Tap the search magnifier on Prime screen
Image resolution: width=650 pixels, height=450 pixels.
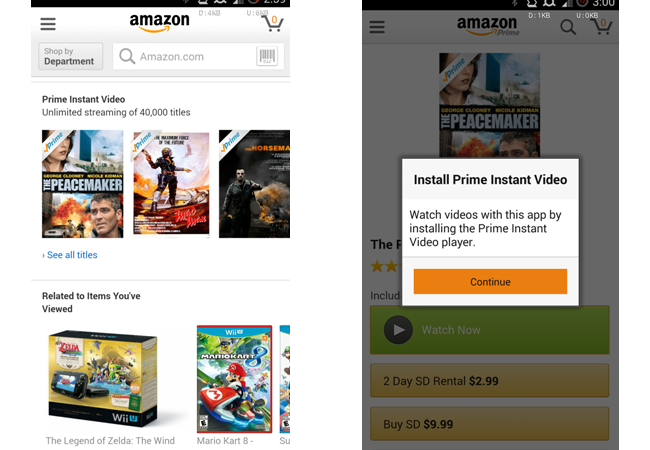568,27
